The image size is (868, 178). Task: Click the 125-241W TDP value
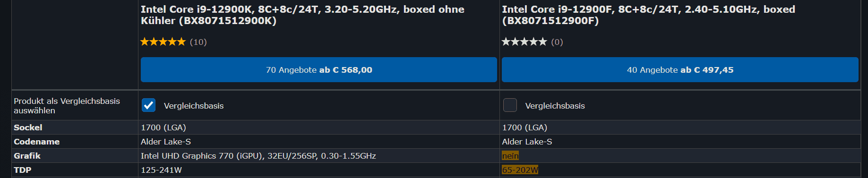coord(161,170)
